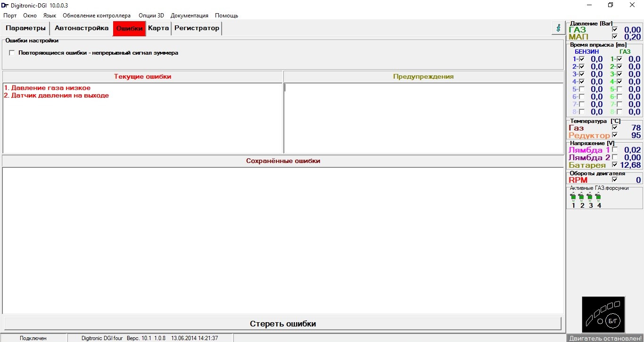This screenshot has width=644, height=342.
Task: Open the Помощь menu
Action: pyautogui.click(x=226, y=16)
